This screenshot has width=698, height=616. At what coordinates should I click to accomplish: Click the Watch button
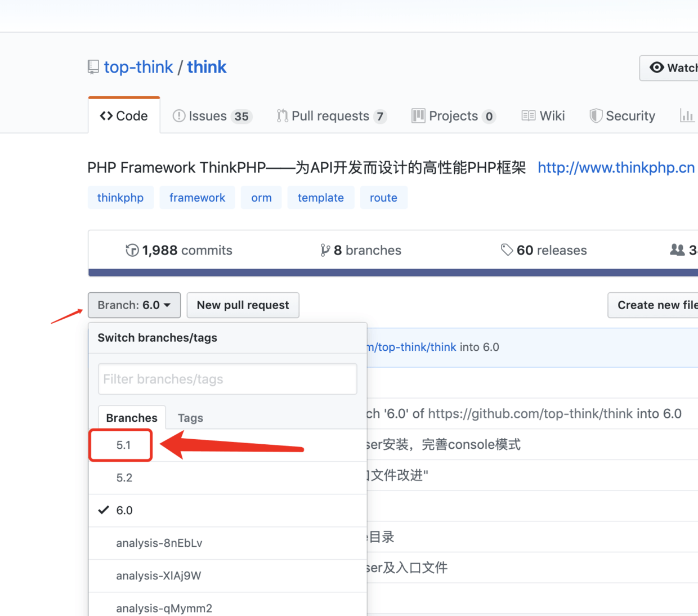669,68
